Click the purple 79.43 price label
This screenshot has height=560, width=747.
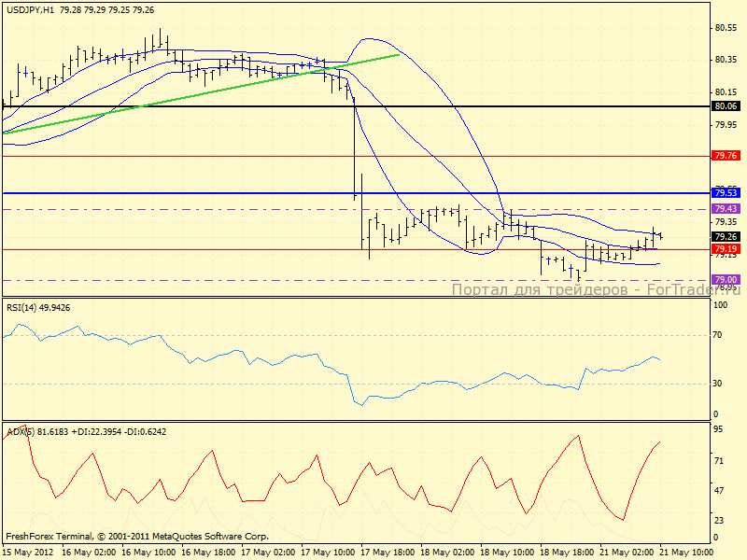coord(726,209)
